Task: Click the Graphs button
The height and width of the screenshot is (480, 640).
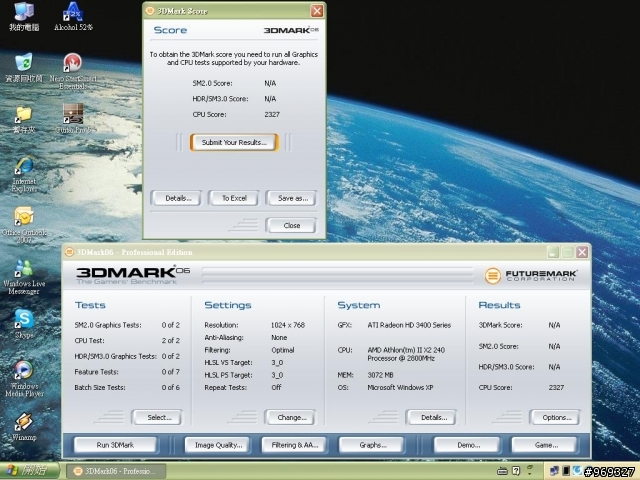Action: point(371,445)
